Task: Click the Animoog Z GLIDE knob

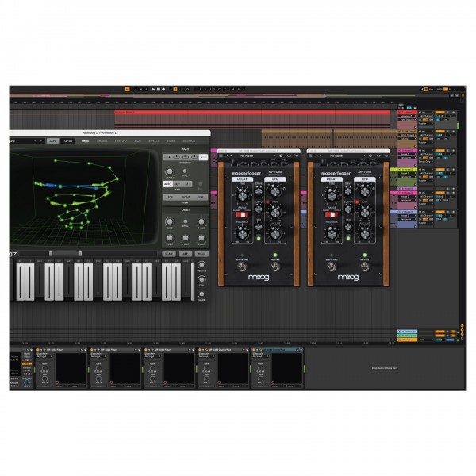Action: 202,294
